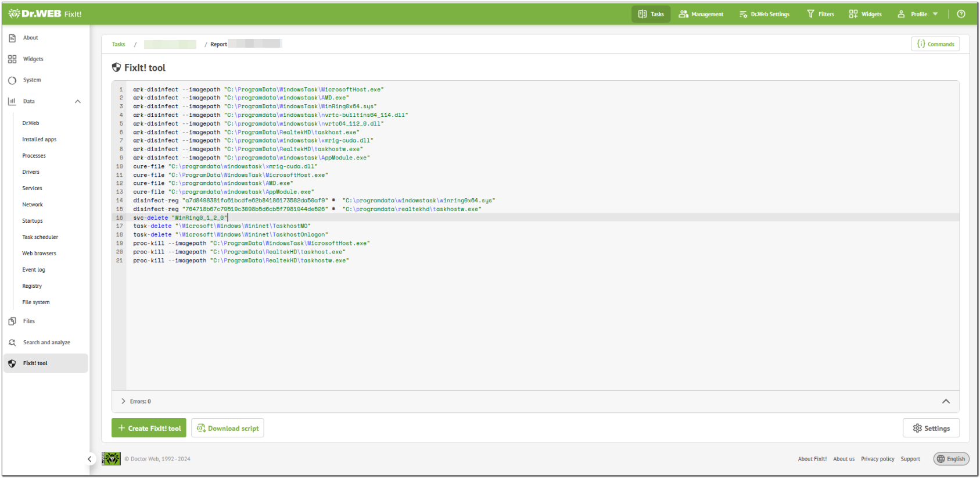Collapse the sidebar with arrow button
The width and height of the screenshot is (980, 478).
pos(89,459)
